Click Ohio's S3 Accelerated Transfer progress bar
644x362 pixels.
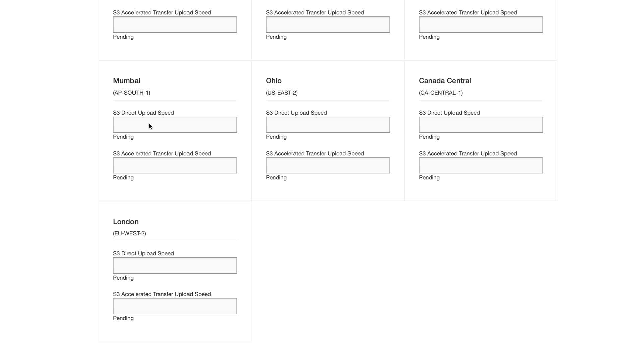point(328,165)
